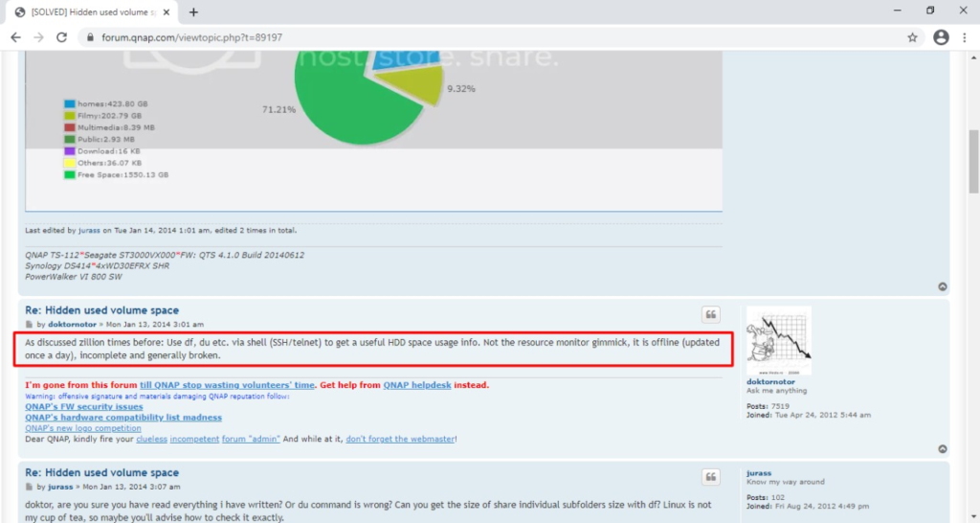The image size is (980, 523).
Task: Open jurass author link in 3:07 byline
Action: tap(60, 487)
